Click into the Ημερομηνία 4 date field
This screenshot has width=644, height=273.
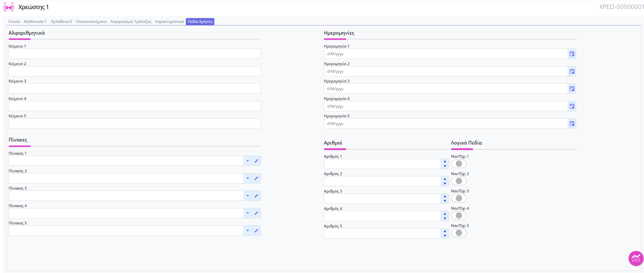(446, 106)
